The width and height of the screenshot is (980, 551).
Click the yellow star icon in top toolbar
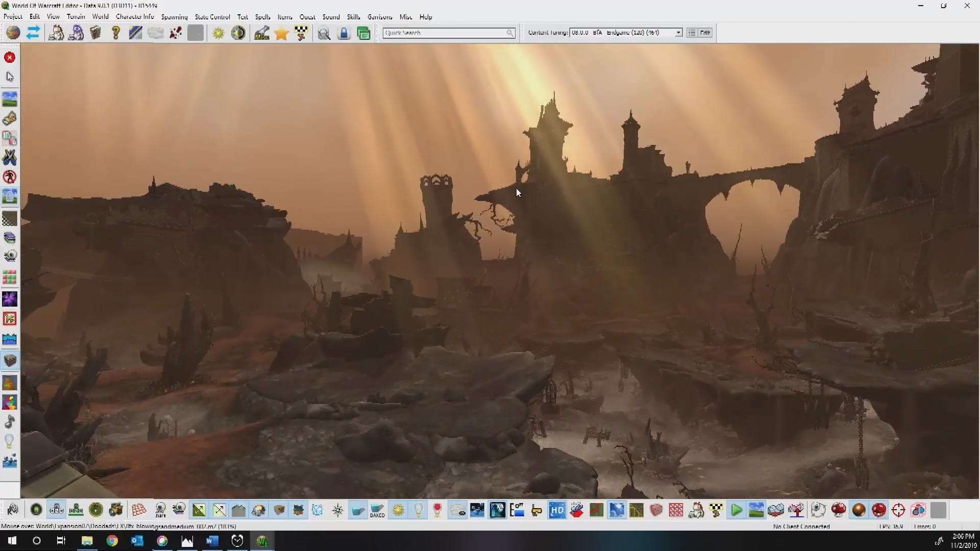pyautogui.click(x=281, y=33)
